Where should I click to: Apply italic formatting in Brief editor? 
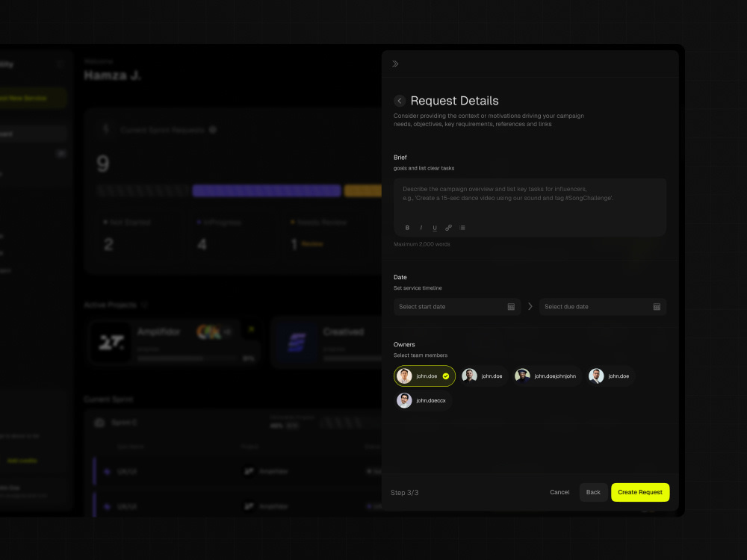tap(421, 228)
